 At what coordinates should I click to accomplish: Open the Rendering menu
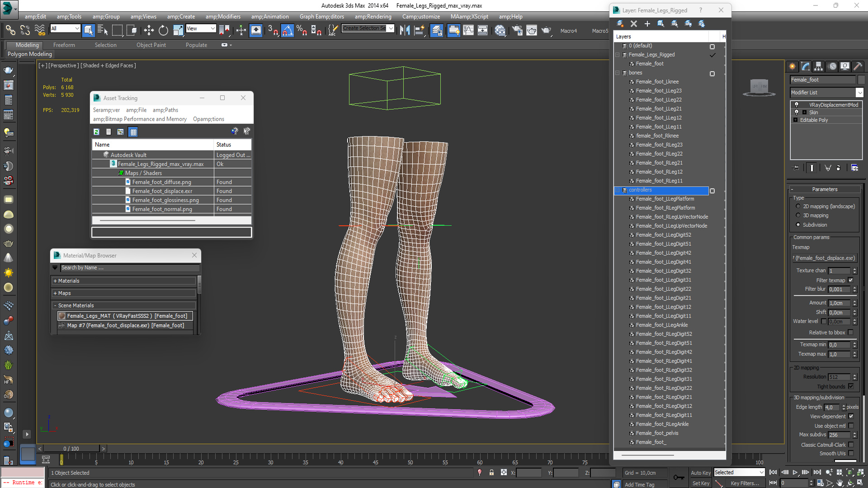point(373,17)
